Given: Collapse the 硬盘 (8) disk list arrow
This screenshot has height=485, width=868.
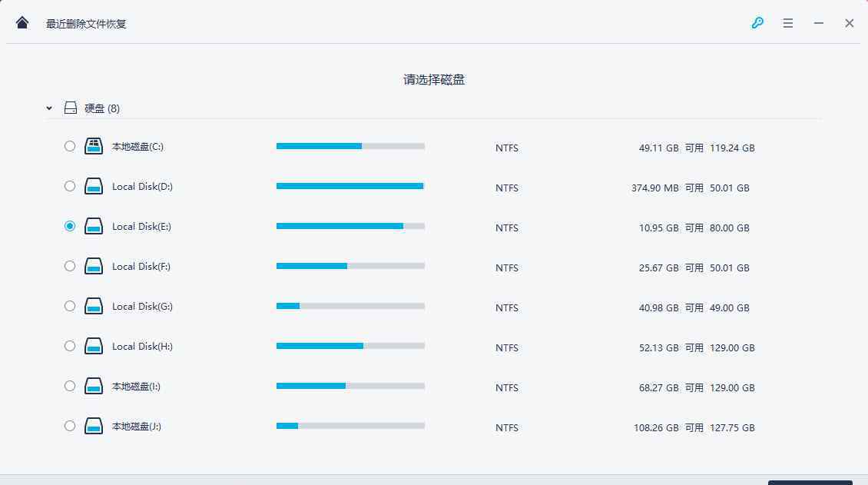Looking at the screenshot, I should coord(49,108).
